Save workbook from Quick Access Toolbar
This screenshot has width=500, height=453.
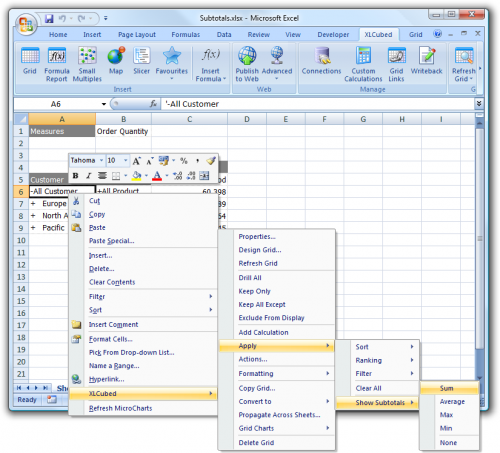pos(49,18)
